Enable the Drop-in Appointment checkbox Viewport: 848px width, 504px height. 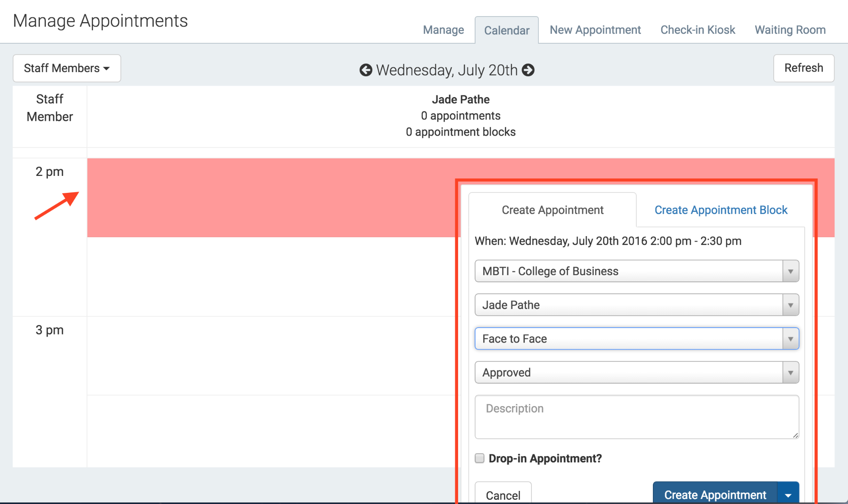(479, 458)
